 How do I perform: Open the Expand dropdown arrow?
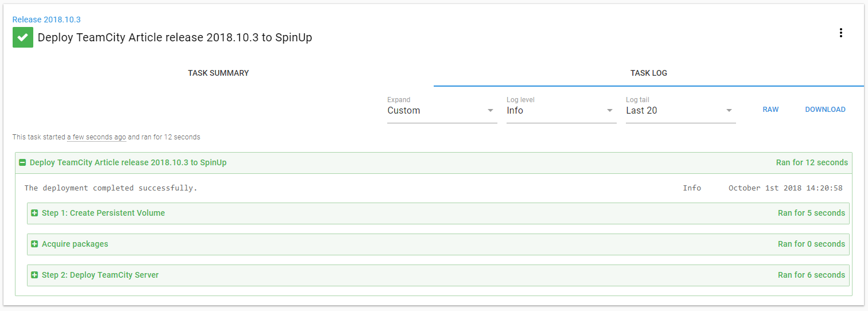coord(491,111)
